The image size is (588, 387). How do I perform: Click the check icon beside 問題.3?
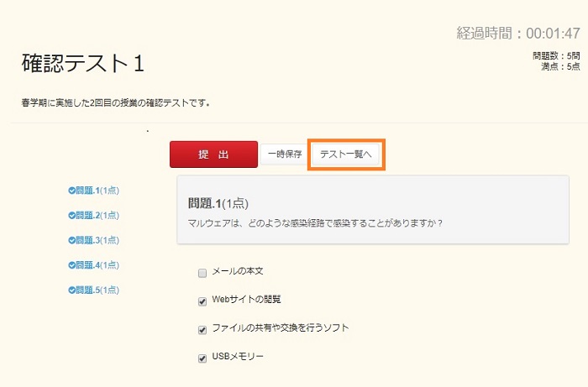click(72, 240)
